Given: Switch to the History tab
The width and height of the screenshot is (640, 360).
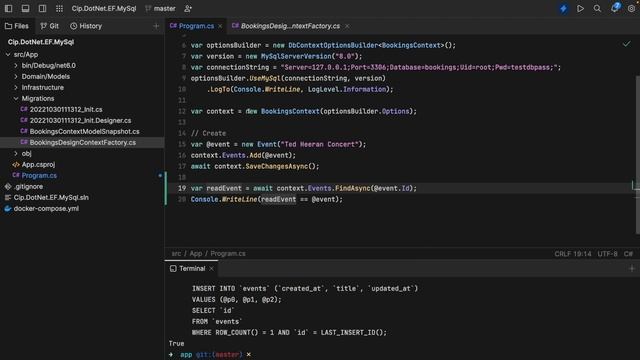Looking at the screenshot, I should pyautogui.click(x=86, y=26).
